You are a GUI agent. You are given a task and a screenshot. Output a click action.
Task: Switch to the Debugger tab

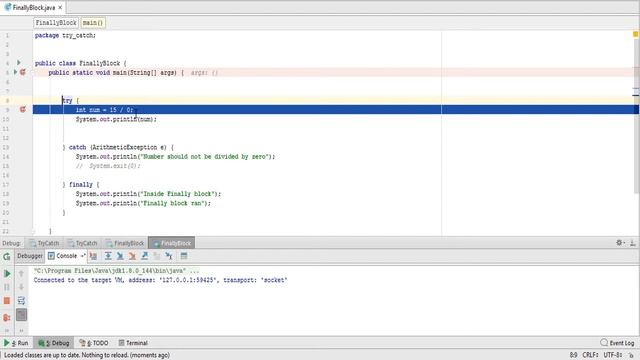(x=30, y=256)
